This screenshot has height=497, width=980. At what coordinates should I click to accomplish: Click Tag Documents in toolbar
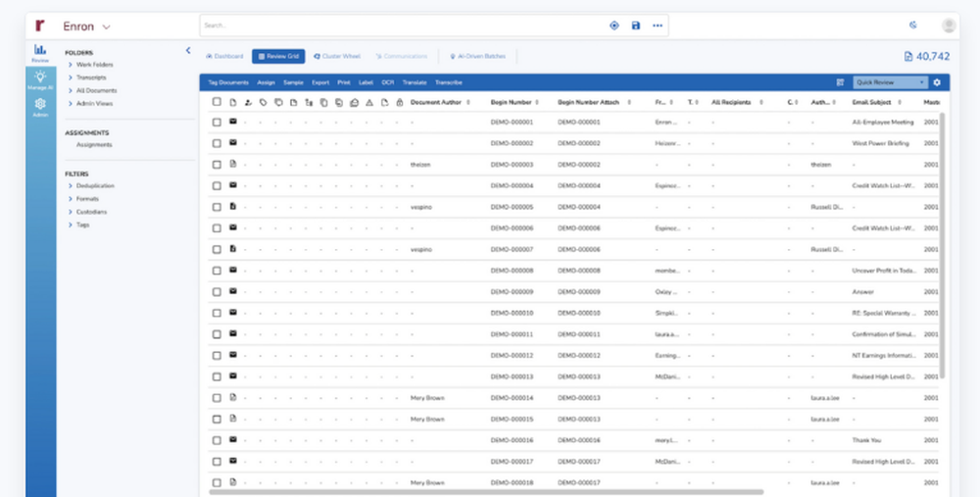(228, 82)
